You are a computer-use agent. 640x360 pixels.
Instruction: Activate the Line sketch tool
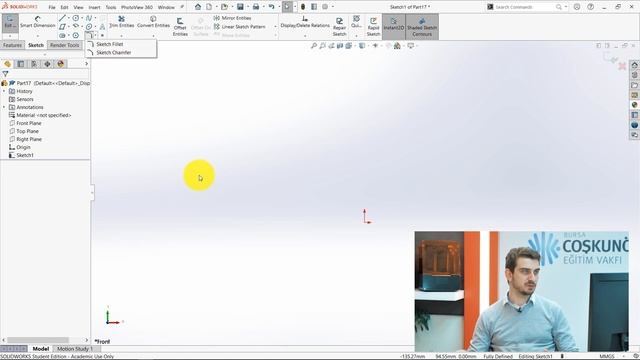pos(62,18)
